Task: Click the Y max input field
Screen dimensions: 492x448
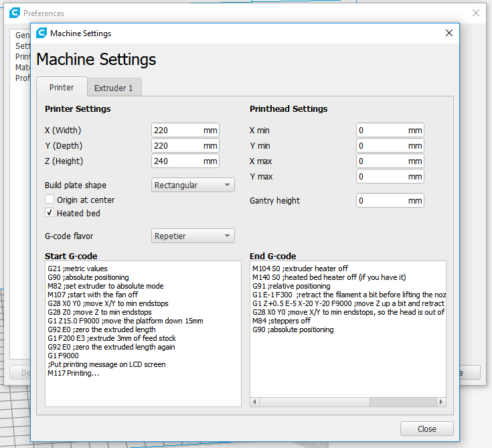Action: click(390, 176)
